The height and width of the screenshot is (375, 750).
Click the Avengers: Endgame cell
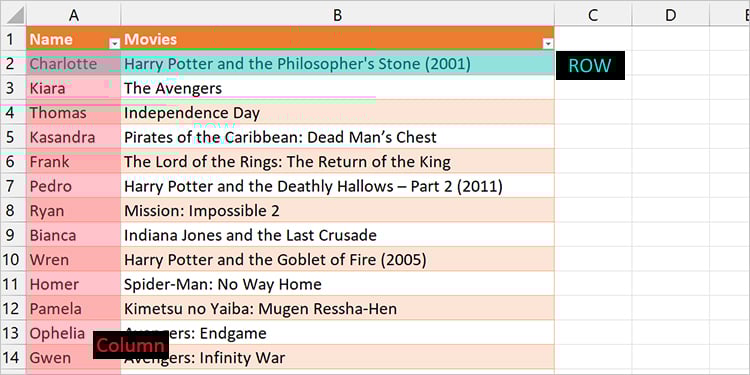[338, 333]
